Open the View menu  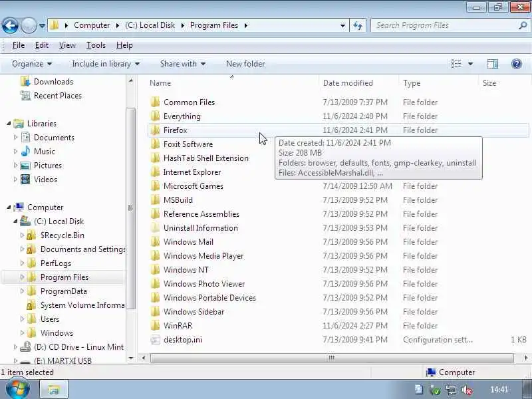point(67,45)
